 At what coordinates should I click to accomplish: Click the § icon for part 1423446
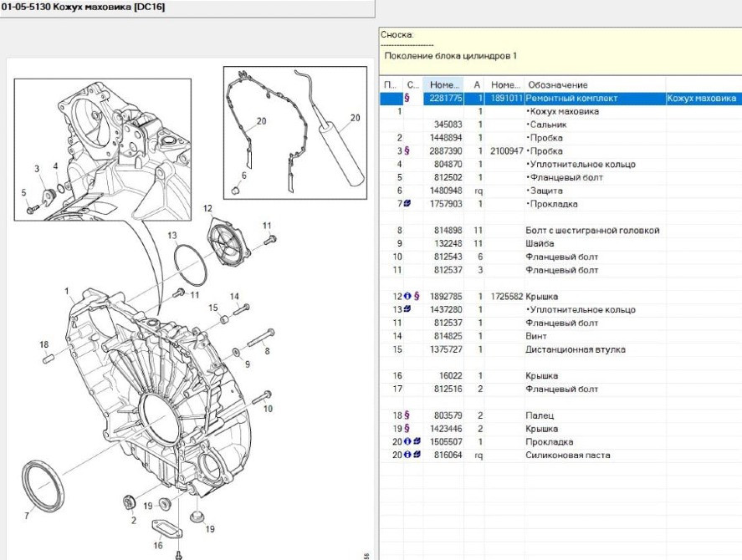(x=407, y=429)
